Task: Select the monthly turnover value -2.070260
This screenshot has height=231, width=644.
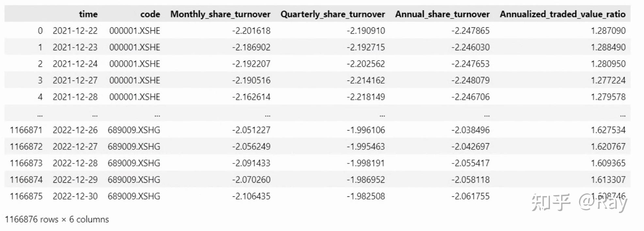Action: (251, 180)
